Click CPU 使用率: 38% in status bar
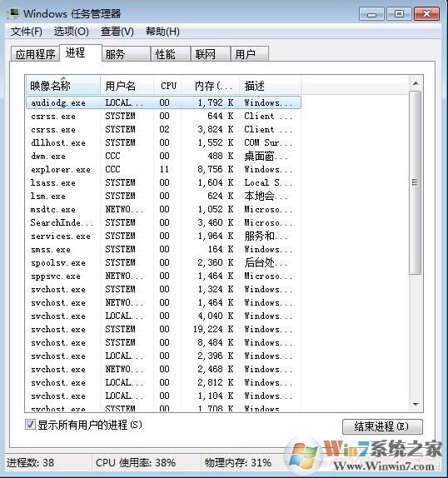The height and width of the screenshot is (478, 448). 136,462
